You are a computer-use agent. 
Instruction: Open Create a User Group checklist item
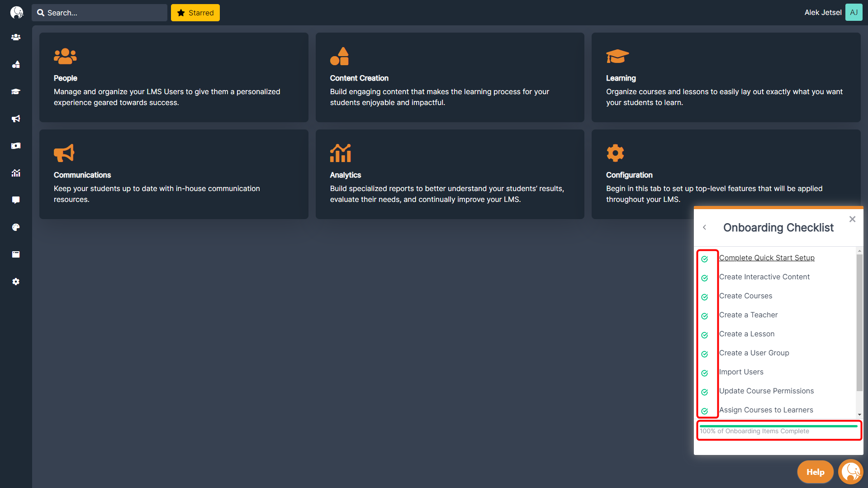754,353
